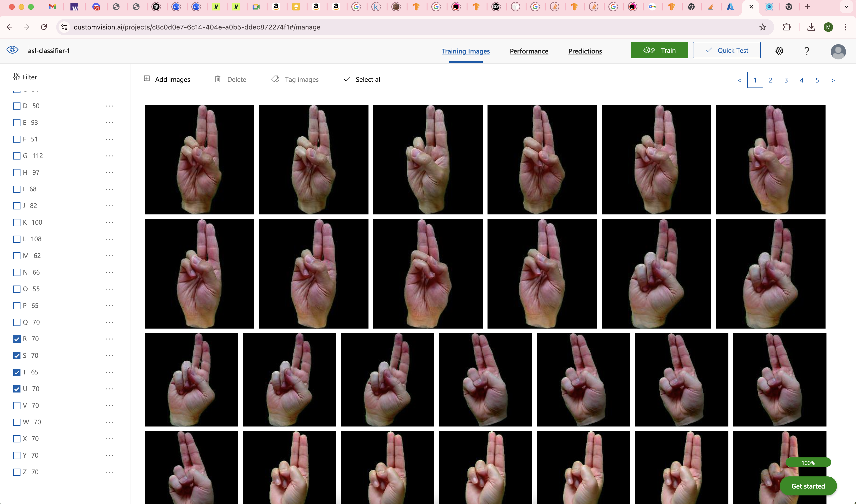This screenshot has height=504, width=856.
Task: Open browser extensions puzzle icon
Action: (x=787, y=27)
